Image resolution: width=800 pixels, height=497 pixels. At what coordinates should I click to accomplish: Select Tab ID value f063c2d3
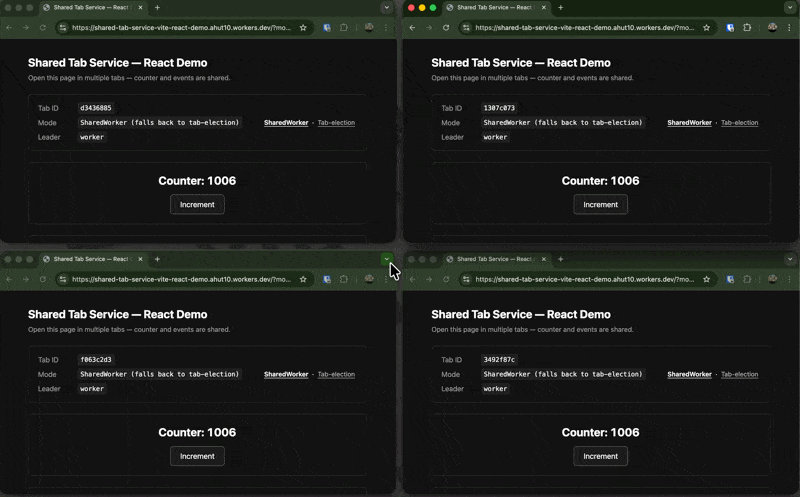[95, 360]
